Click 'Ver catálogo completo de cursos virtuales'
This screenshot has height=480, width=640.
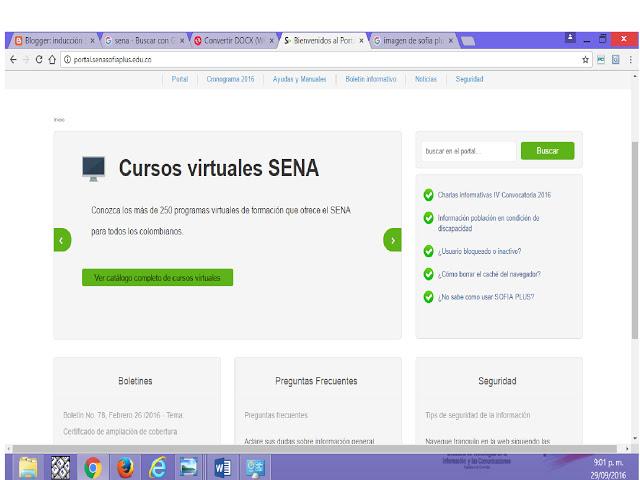click(157, 278)
